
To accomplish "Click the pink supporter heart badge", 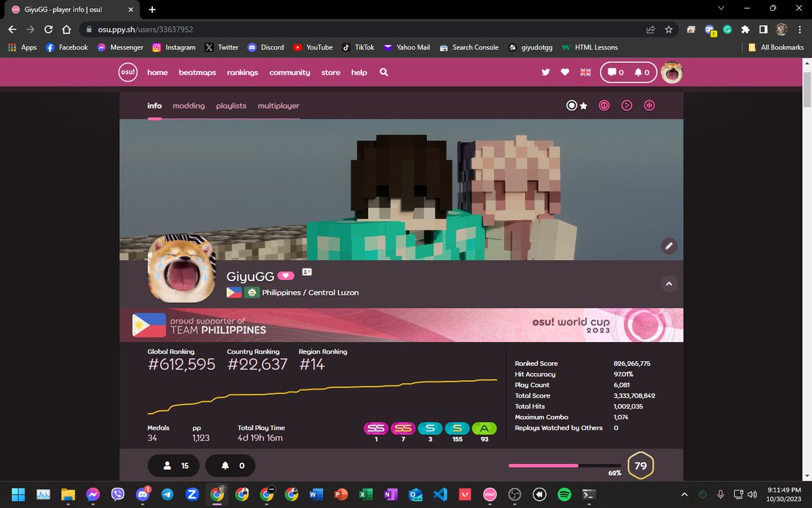I will [286, 276].
